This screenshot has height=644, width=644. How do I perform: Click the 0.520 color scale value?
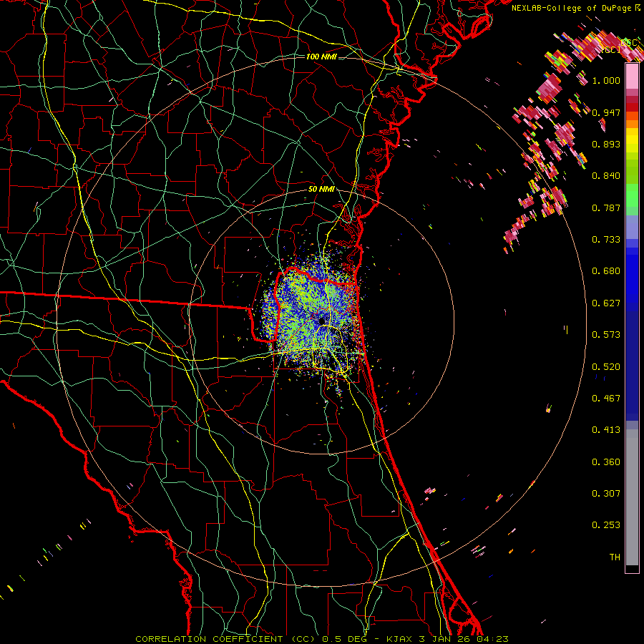point(606,367)
